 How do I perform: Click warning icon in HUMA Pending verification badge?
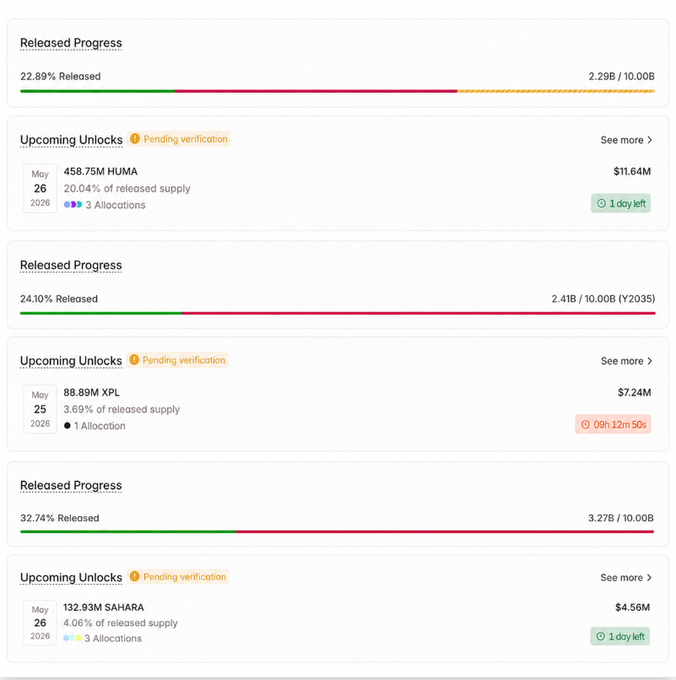(135, 139)
